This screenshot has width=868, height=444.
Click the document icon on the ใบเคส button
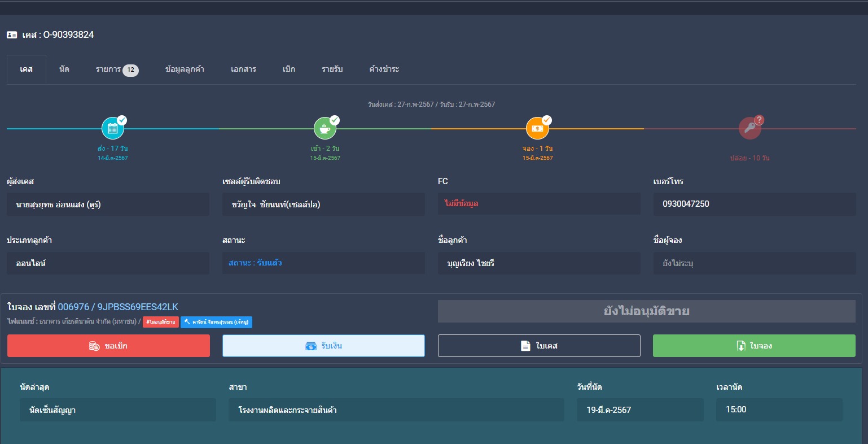click(525, 346)
